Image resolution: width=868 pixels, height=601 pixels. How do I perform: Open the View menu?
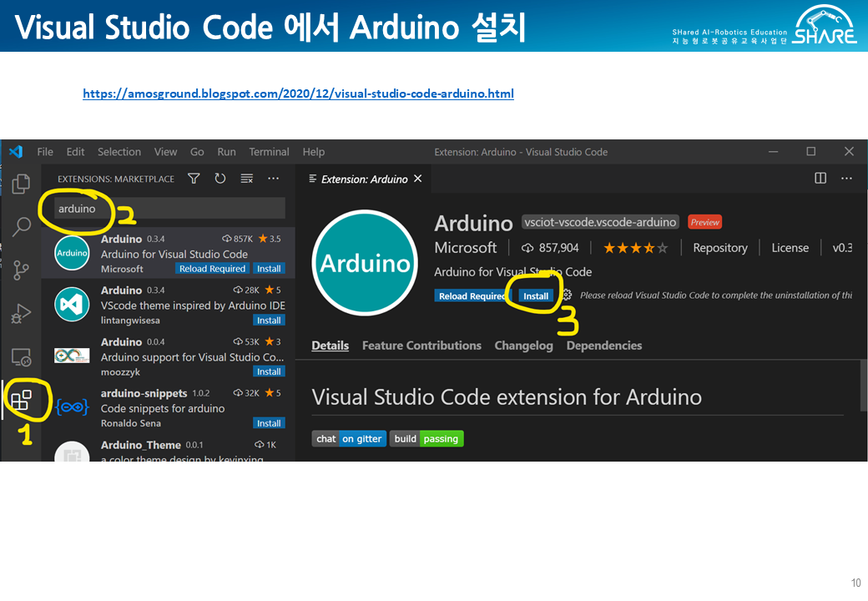(165, 152)
